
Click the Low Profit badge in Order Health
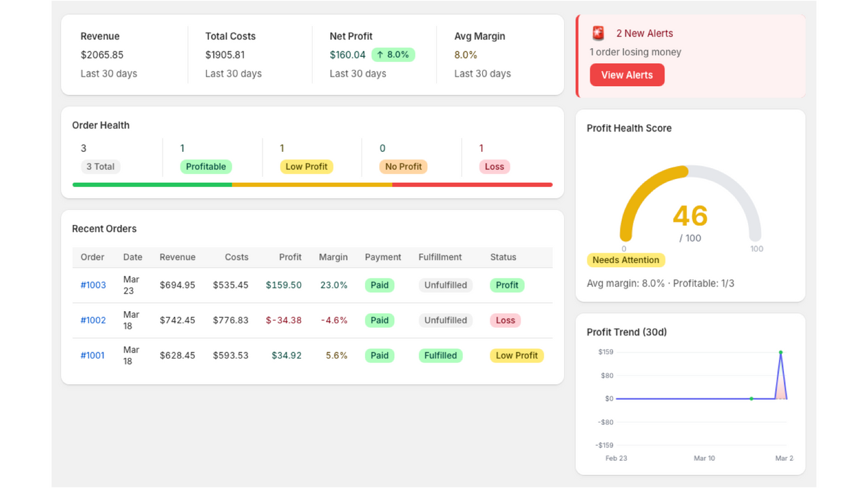pyautogui.click(x=307, y=167)
